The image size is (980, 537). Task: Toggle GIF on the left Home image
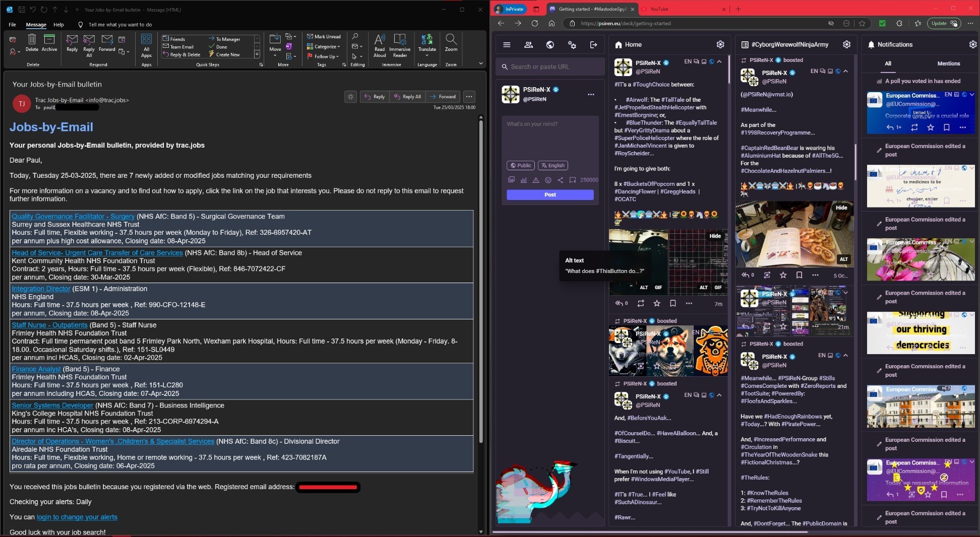(658, 287)
